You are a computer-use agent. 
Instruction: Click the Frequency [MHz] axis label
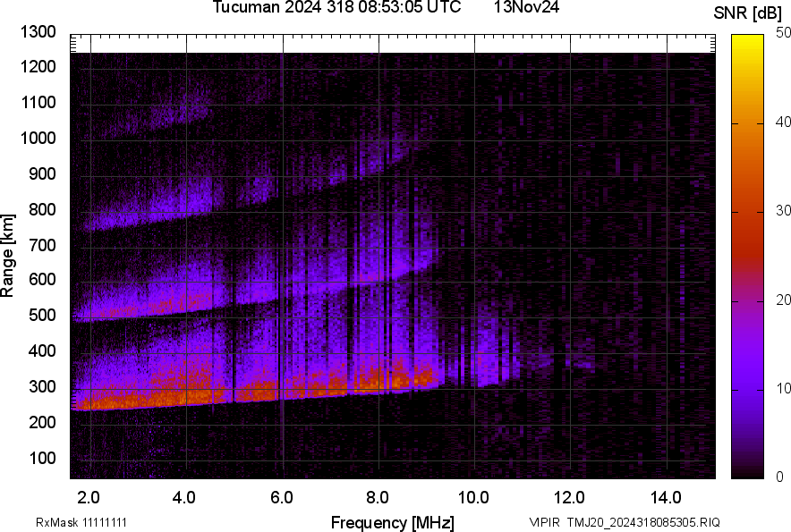pyautogui.click(x=392, y=522)
